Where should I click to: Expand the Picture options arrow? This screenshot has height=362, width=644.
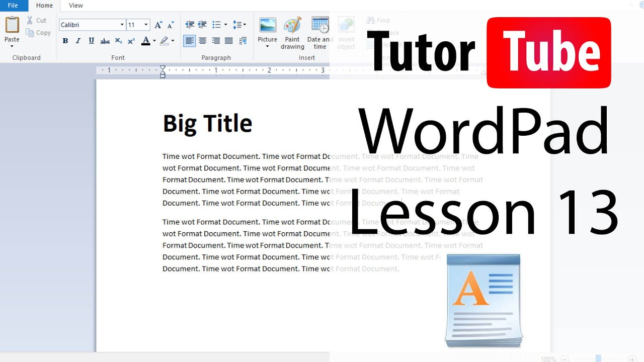267,46
